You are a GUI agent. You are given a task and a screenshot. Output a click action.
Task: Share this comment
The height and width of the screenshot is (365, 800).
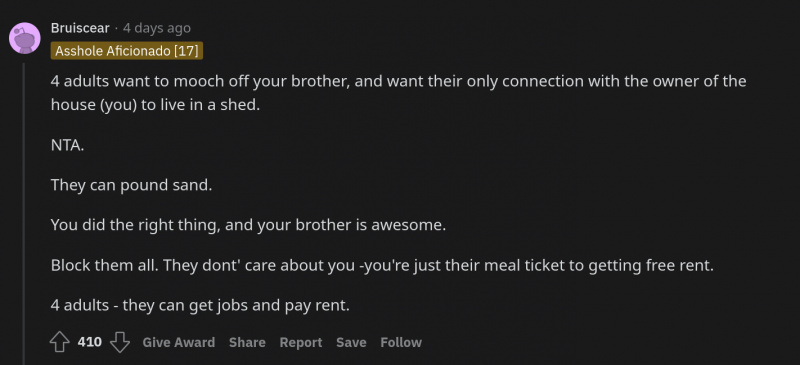[247, 342]
